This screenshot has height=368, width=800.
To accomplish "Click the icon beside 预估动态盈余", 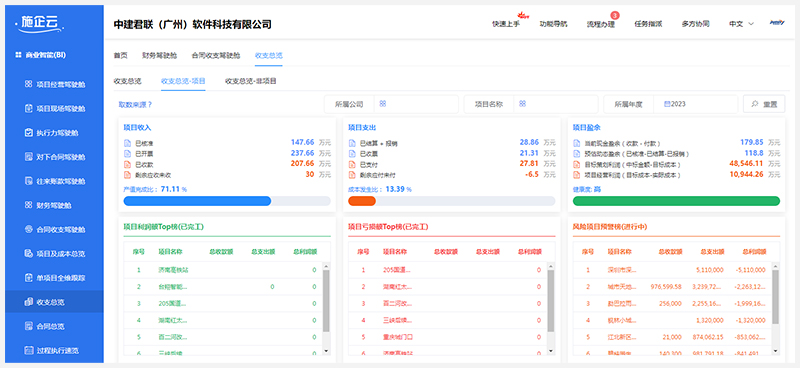I will point(576,154).
